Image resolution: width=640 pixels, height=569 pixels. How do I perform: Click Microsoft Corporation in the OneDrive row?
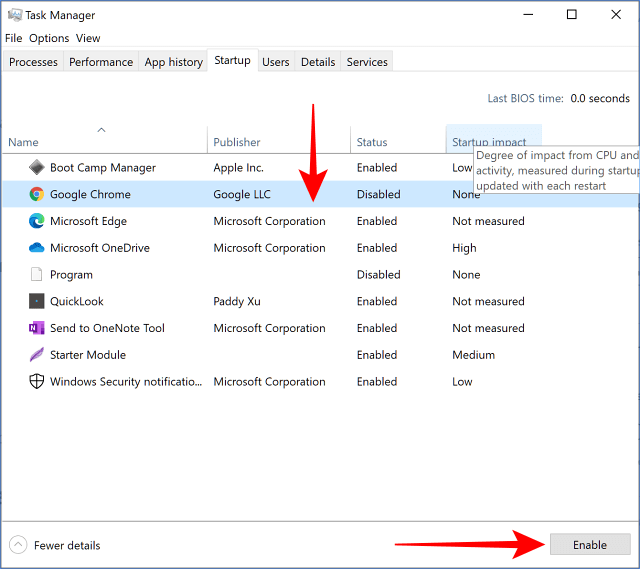(x=269, y=248)
